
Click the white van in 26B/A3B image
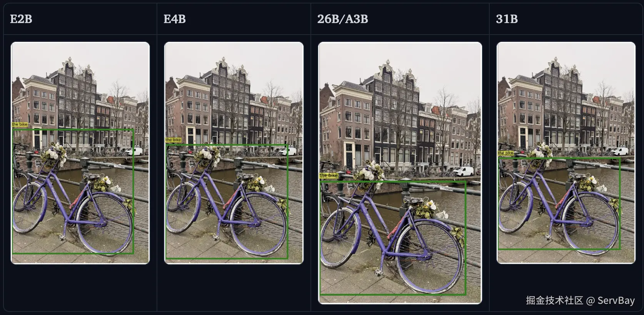point(463,171)
